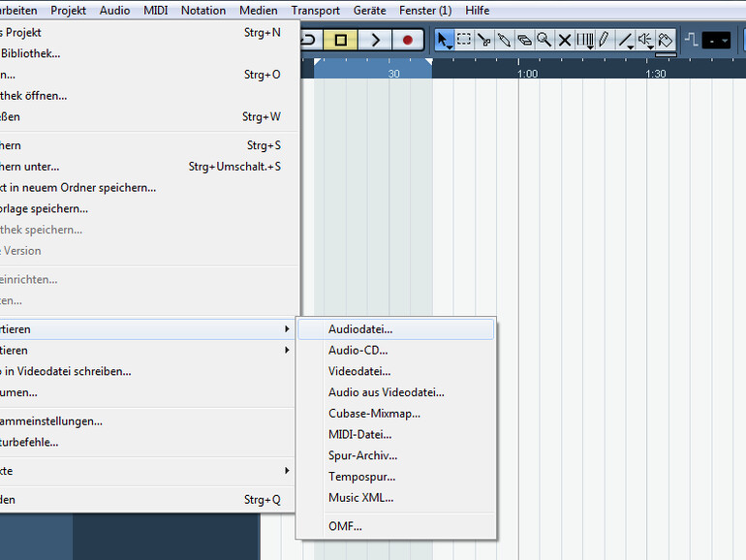Click the quit entry with Strg+Q
Viewport: 746px width, 560px height.
[147, 500]
